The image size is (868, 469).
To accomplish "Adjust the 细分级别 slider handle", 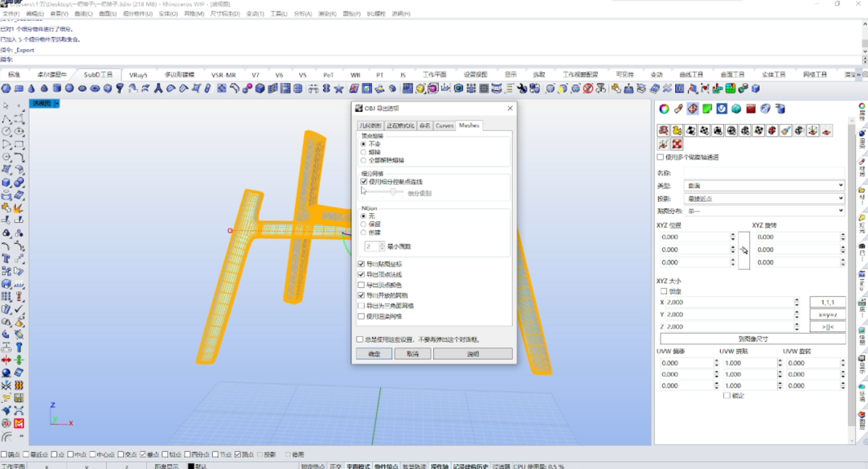I will 393,191.
